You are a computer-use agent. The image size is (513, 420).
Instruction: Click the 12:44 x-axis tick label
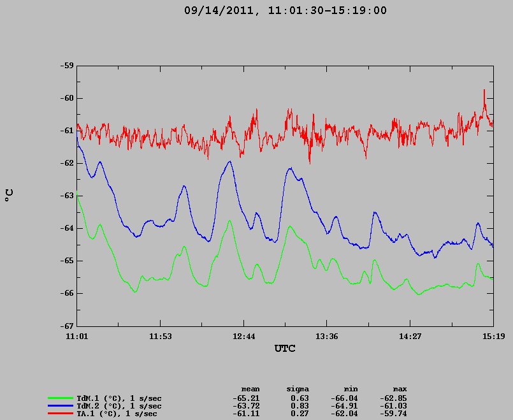click(x=243, y=337)
